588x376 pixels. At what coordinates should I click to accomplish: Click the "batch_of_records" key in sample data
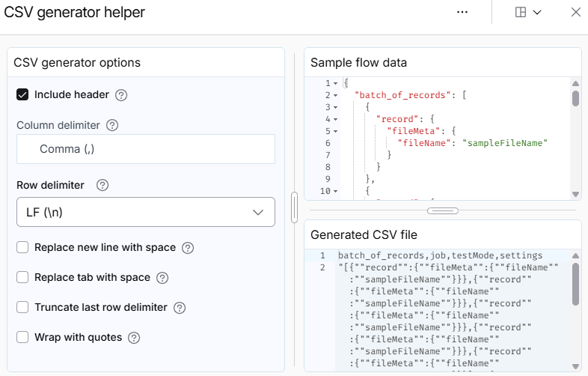point(402,95)
